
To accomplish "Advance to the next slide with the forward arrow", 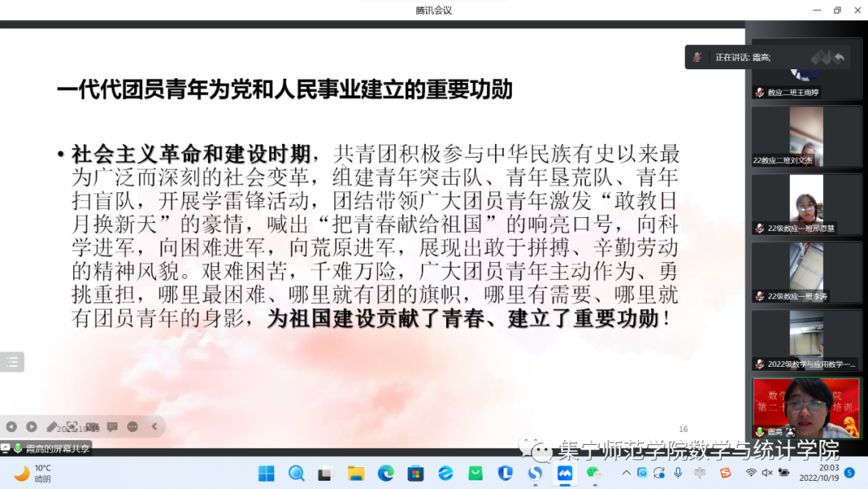I will 31,426.
